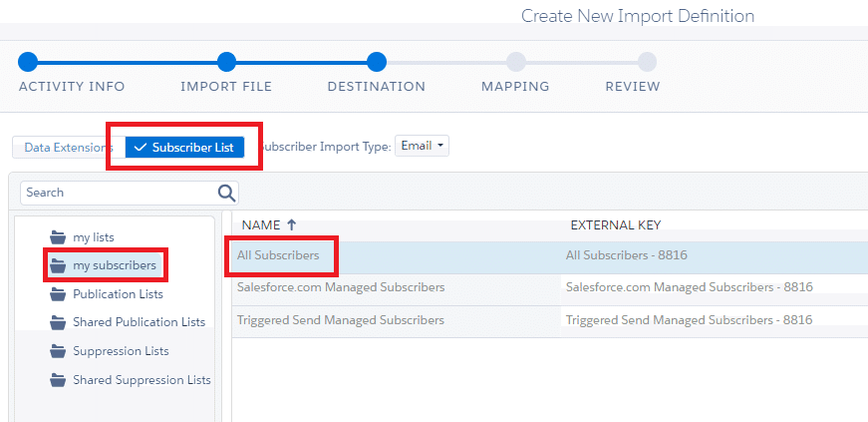Select the All Subscribers row
The height and width of the screenshot is (422, 868).
550,255
